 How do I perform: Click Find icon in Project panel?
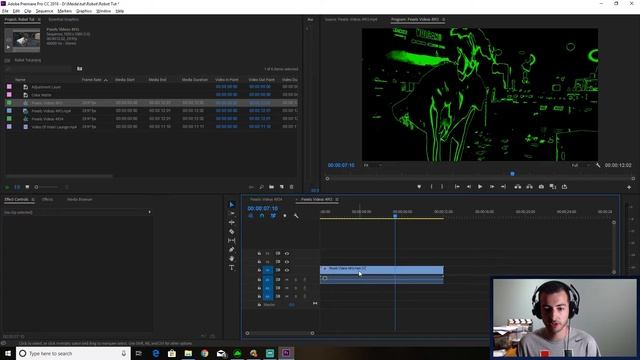point(262,187)
